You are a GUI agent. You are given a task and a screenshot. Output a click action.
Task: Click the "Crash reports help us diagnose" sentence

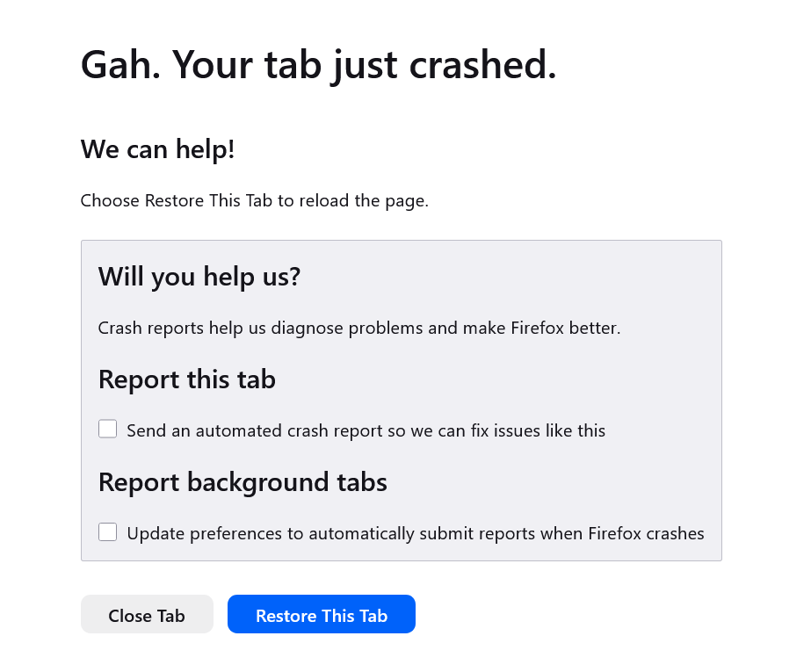[x=358, y=329]
